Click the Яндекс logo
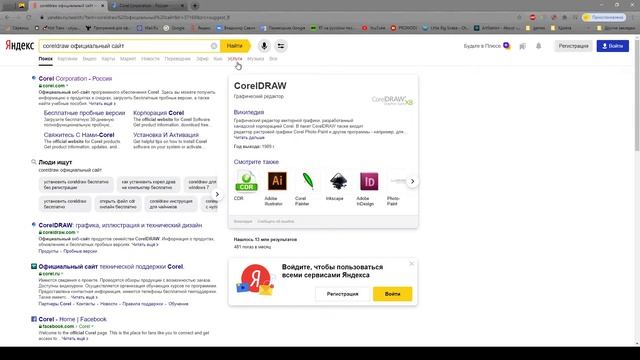The width and height of the screenshot is (640, 360). [x=19, y=45]
